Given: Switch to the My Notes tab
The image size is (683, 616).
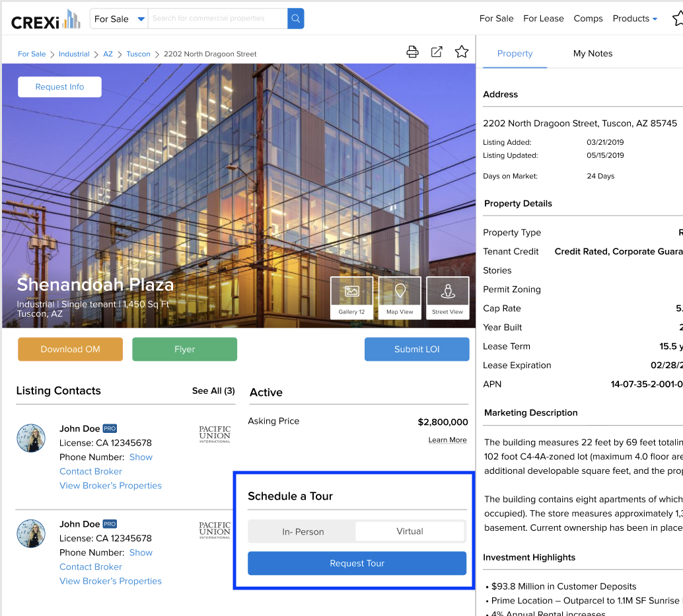Looking at the screenshot, I should [593, 54].
